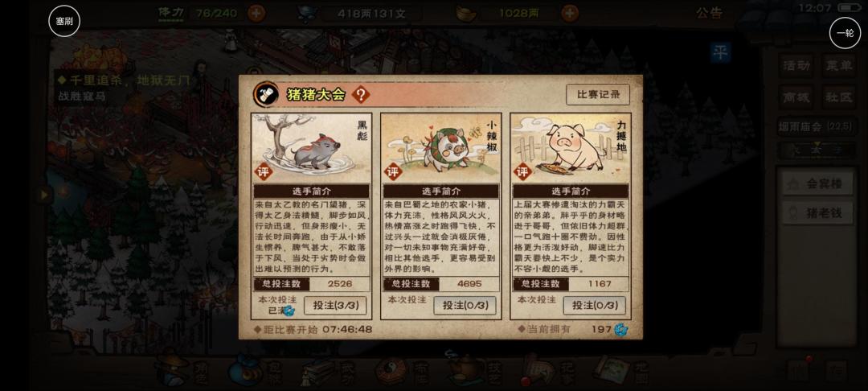Click the plus icon next to 1028两

pos(570,13)
